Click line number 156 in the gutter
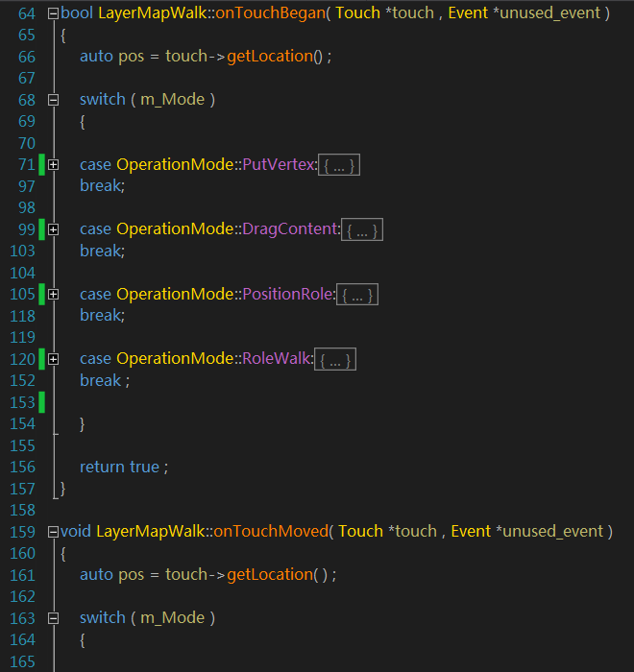Screen dimensions: 634x672 tap(22, 467)
